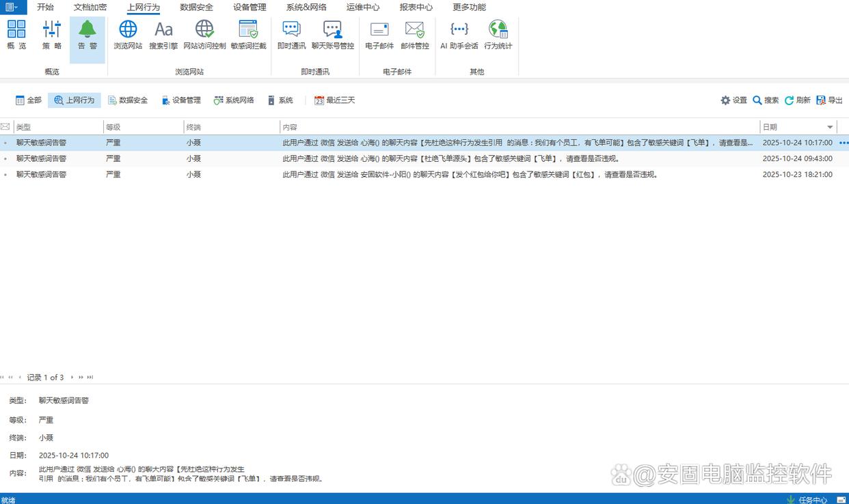849x504 pixels.
Task: Toggle the 设备管理 alert filter
Action: (181, 100)
